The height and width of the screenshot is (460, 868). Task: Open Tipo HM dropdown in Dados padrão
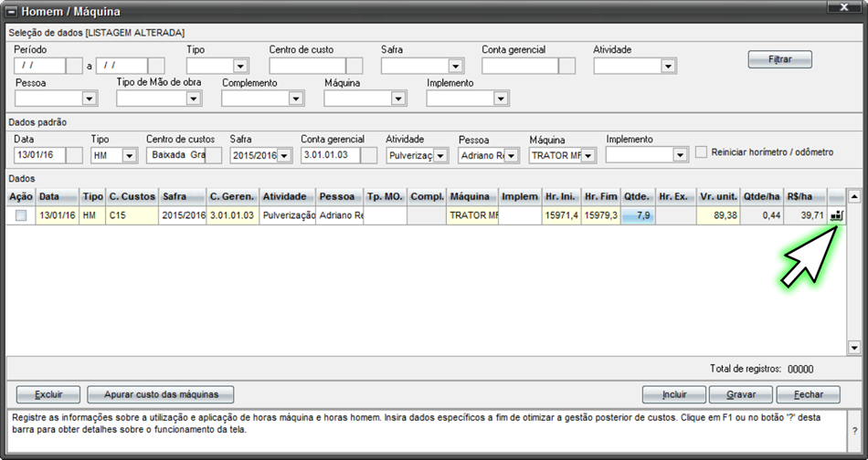point(129,156)
